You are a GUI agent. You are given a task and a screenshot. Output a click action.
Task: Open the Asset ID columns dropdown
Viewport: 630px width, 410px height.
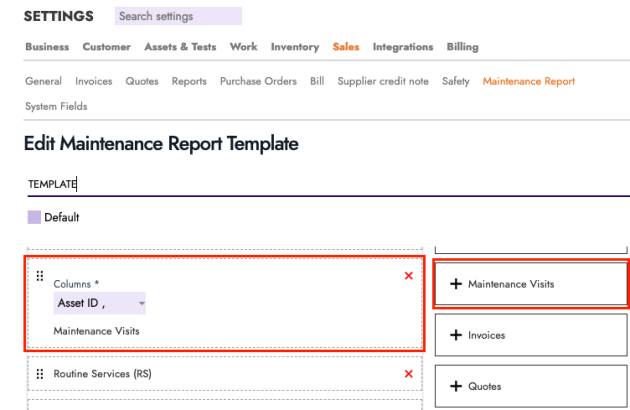[100, 304]
